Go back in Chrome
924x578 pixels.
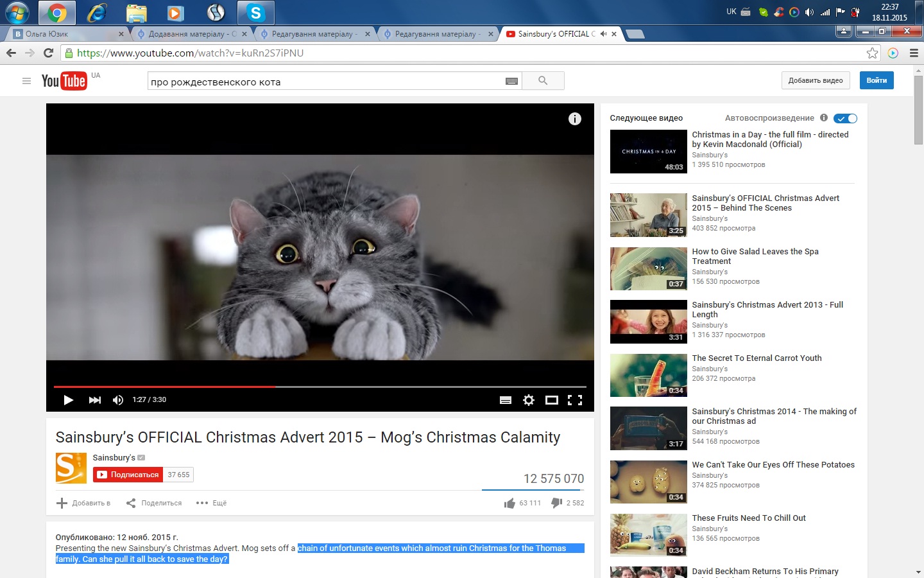(x=11, y=53)
